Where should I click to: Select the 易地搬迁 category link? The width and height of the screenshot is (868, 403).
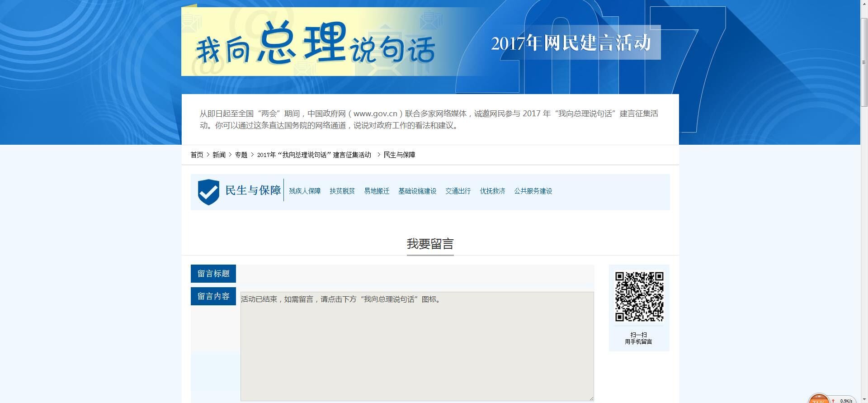point(377,191)
